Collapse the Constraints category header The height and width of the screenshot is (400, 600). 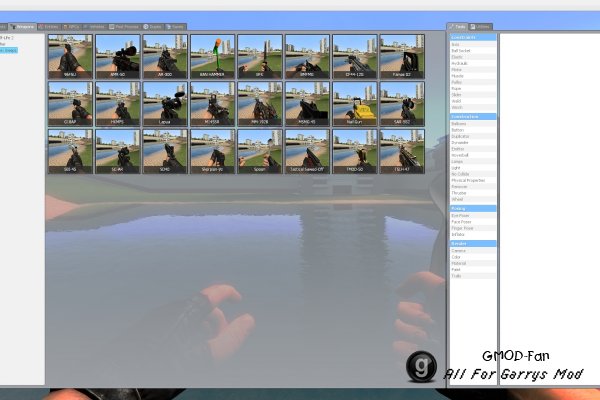tap(473, 38)
